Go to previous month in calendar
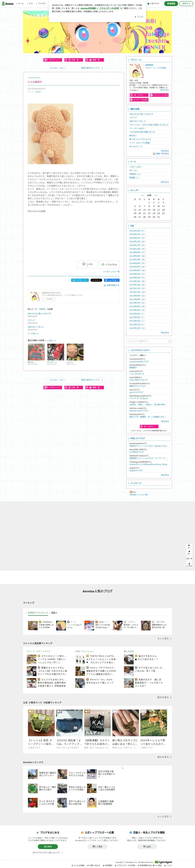This screenshot has width=195, height=868. tap(142, 195)
